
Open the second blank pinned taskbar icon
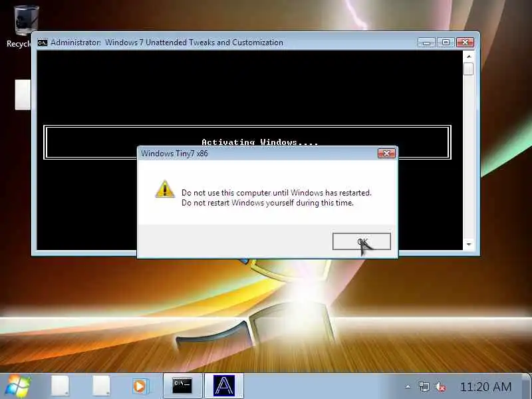[101, 386]
